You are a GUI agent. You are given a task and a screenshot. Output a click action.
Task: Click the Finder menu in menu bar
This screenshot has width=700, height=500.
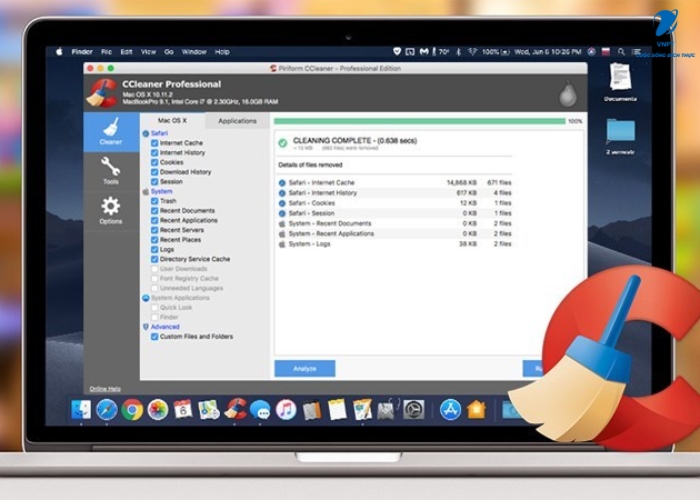(x=82, y=52)
